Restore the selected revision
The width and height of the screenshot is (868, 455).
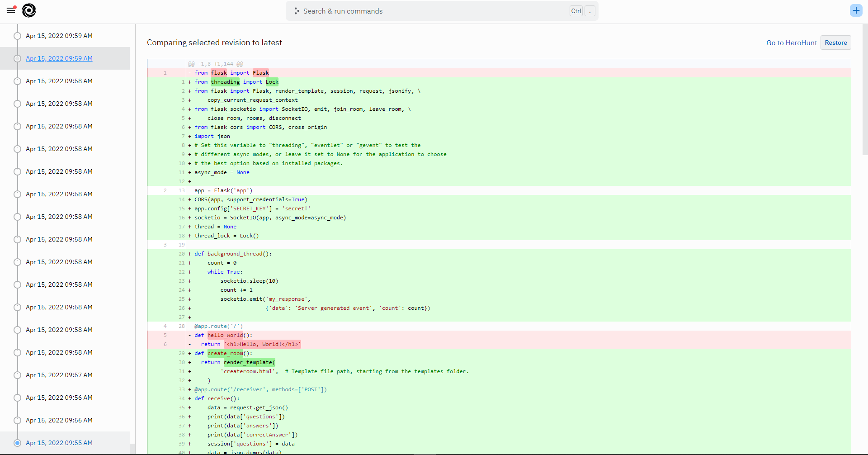(835, 43)
